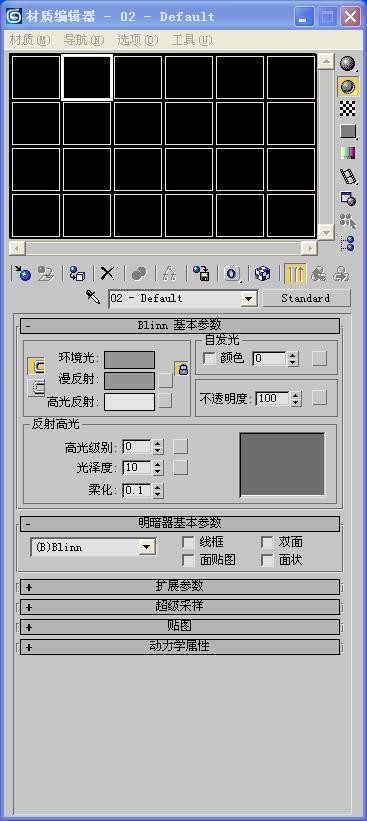Open the 材质(M) menu
This screenshot has height=821, width=367.
click(x=30, y=40)
